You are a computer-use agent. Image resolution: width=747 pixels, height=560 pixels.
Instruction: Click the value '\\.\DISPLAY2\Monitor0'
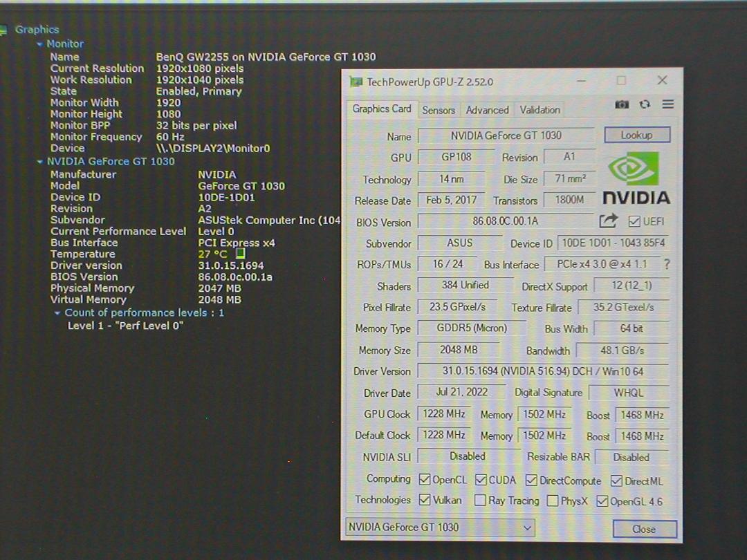pos(213,149)
